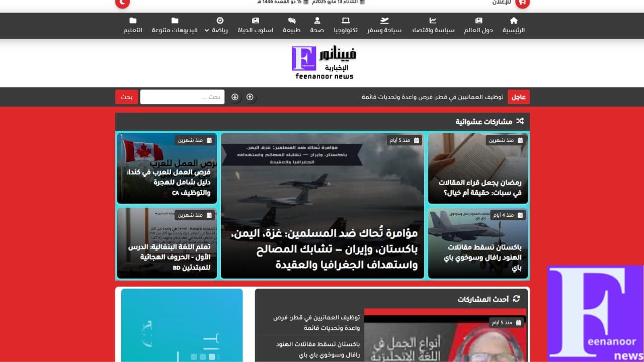Click the ticker up-arrow button
Screen dimensions: 644x362
250,97
